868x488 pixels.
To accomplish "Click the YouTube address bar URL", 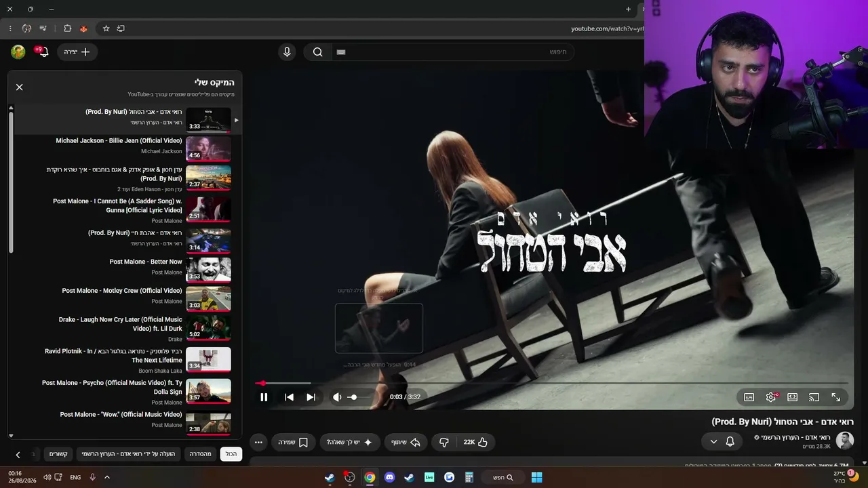I will 607,28.
